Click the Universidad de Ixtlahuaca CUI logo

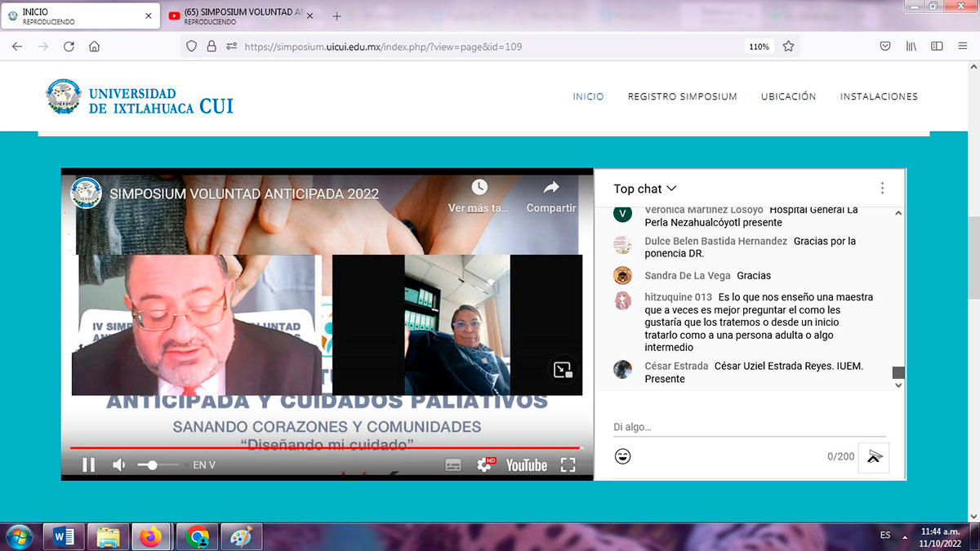140,97
